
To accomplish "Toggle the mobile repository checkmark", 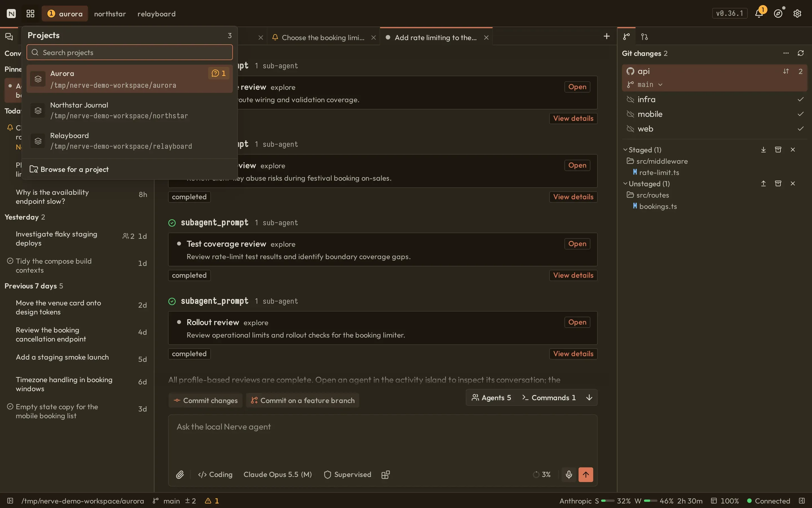I will tap(801, 114).
